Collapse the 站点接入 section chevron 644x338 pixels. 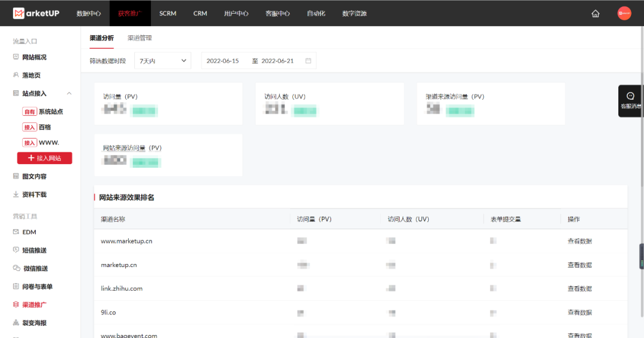[69, 93]
